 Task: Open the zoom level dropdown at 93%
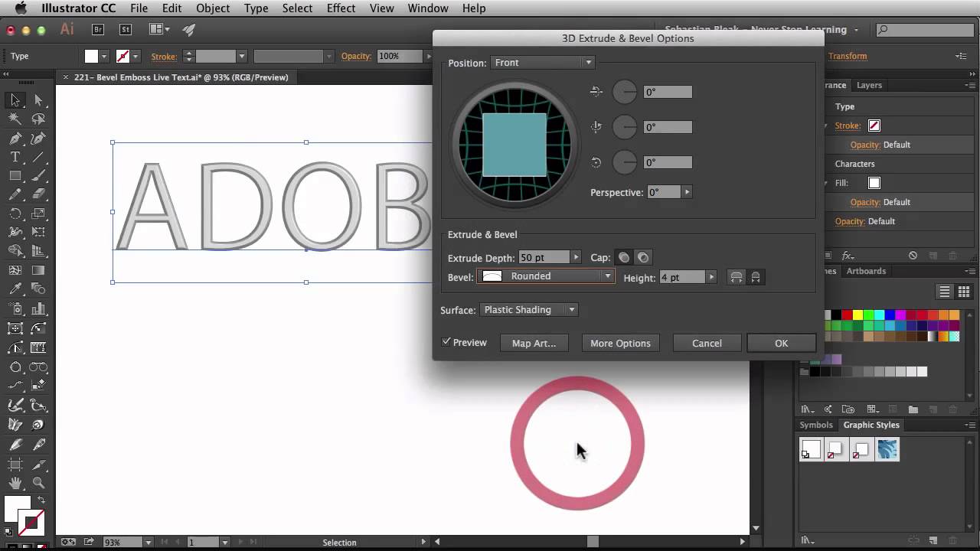pyautogui.click(x=148, y=542)
